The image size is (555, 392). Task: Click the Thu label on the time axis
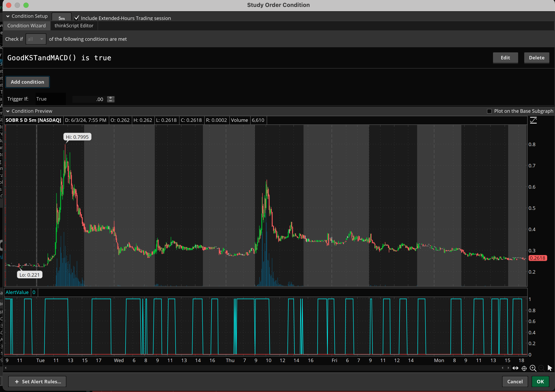[x=230, y=360]
